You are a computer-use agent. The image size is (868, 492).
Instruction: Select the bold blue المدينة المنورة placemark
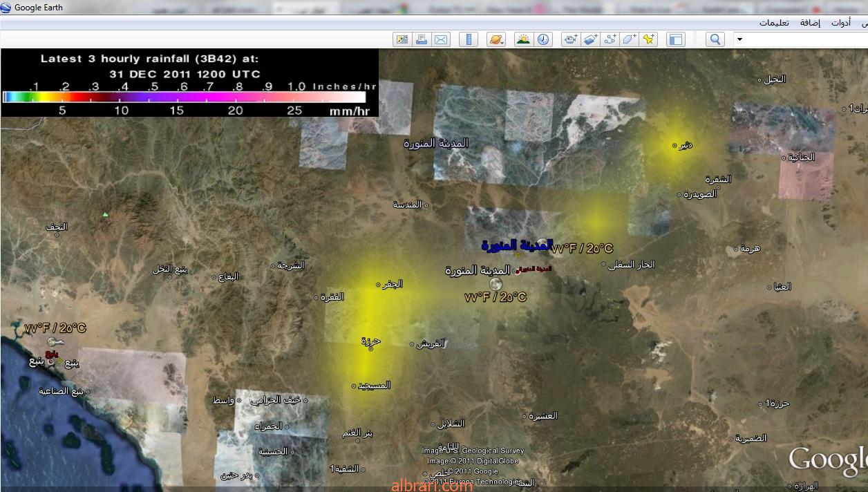517,245
